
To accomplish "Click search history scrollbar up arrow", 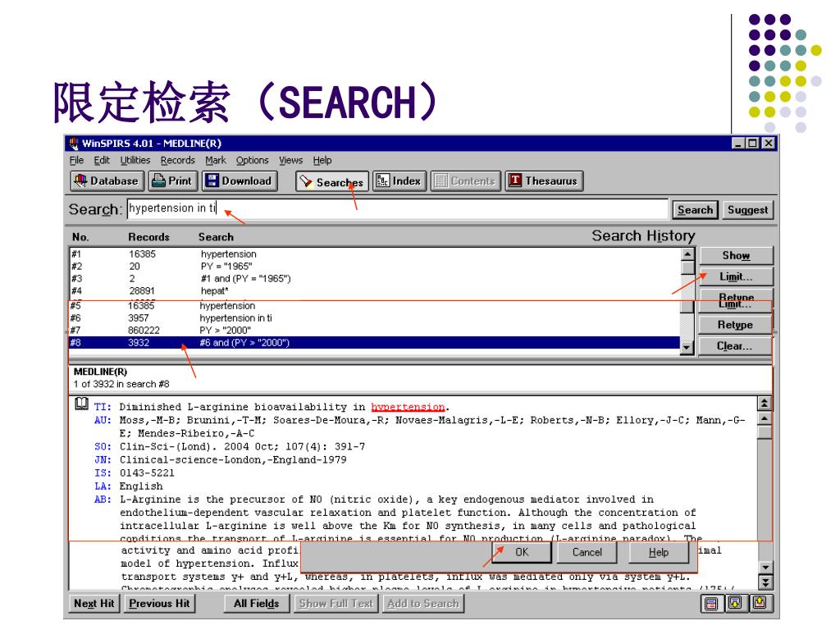I will point(687,254).
